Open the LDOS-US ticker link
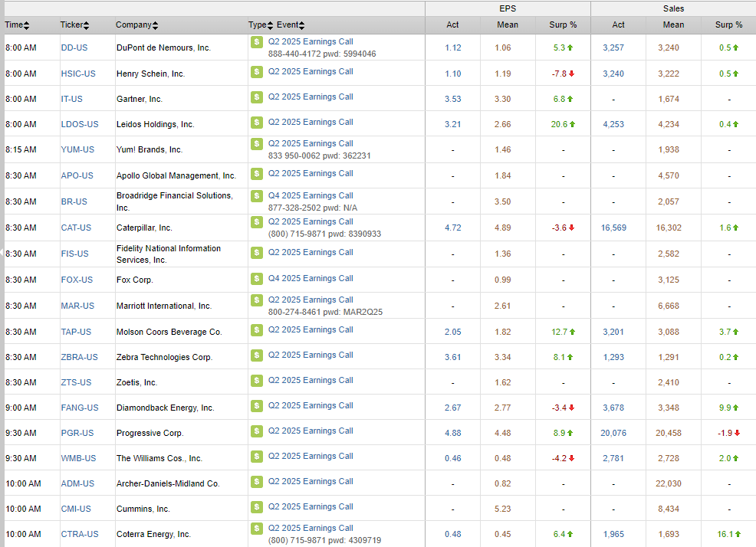The height and width of the screenshot is (547, 756). (x=80, y=124)
